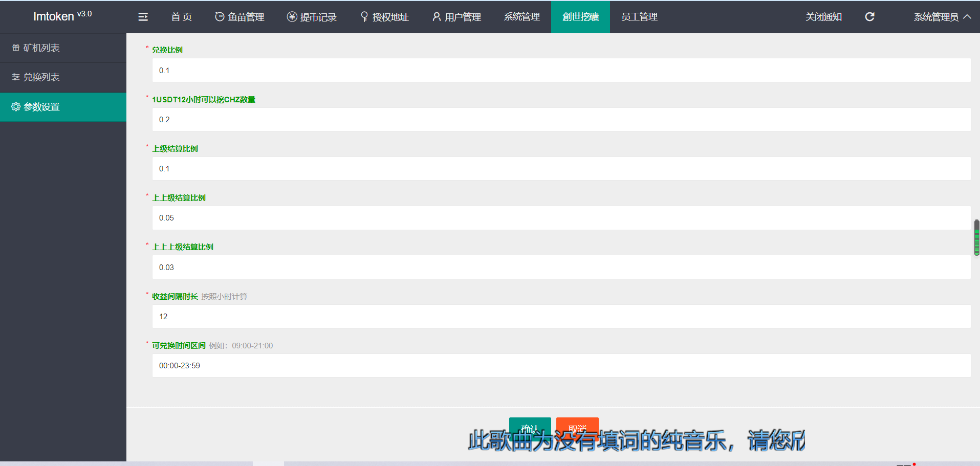Screen dimensions: 980x466
Task: Click the sidebar collapse hamburger icon
Action: coord(143,17)
